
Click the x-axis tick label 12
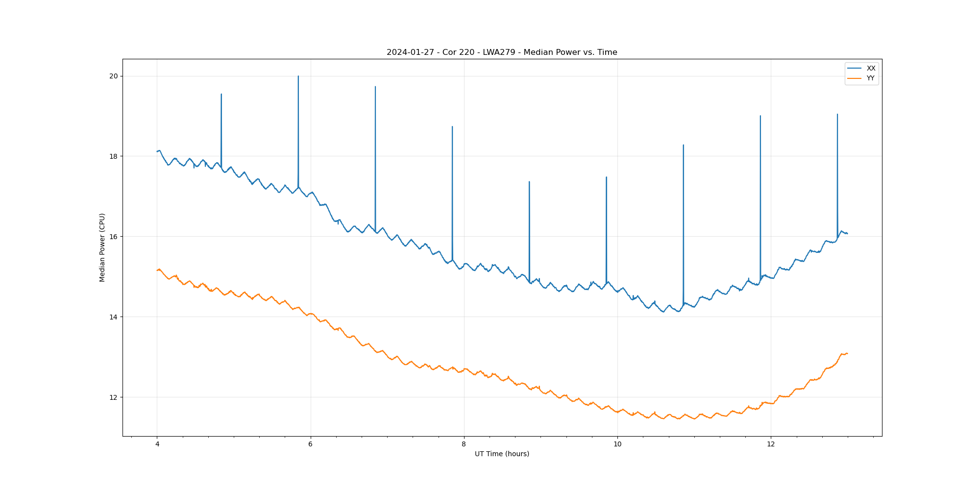pos(771,444)
